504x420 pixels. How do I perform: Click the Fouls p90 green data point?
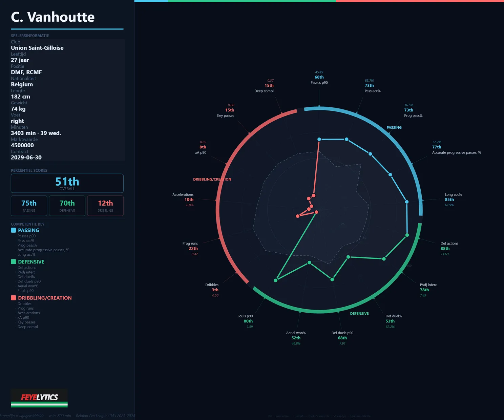[x=276, y=280]
